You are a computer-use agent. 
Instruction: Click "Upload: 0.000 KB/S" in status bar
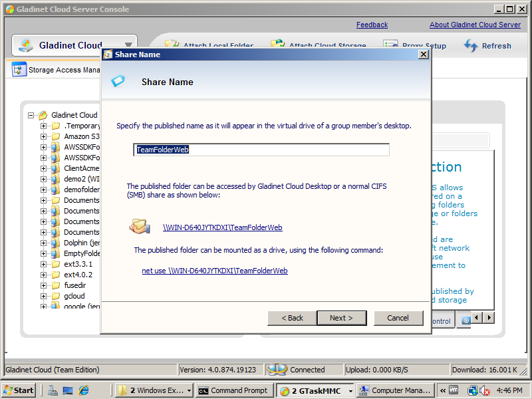coord(376,370)
